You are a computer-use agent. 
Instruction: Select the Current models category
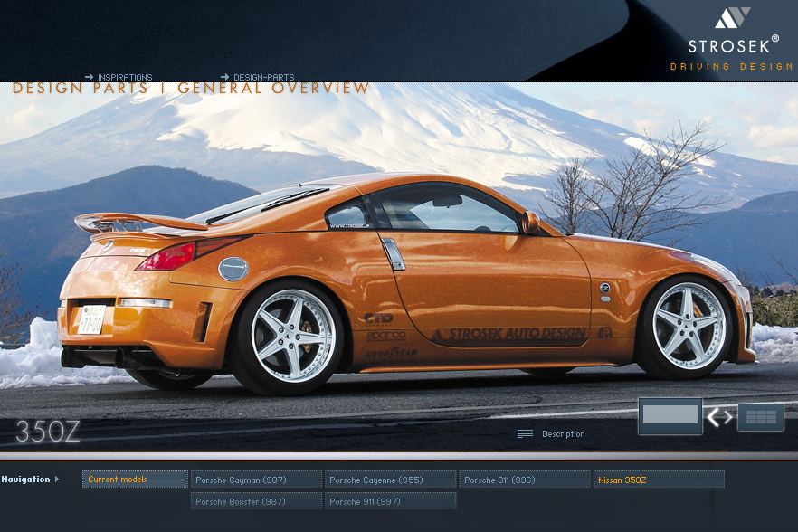135,479
